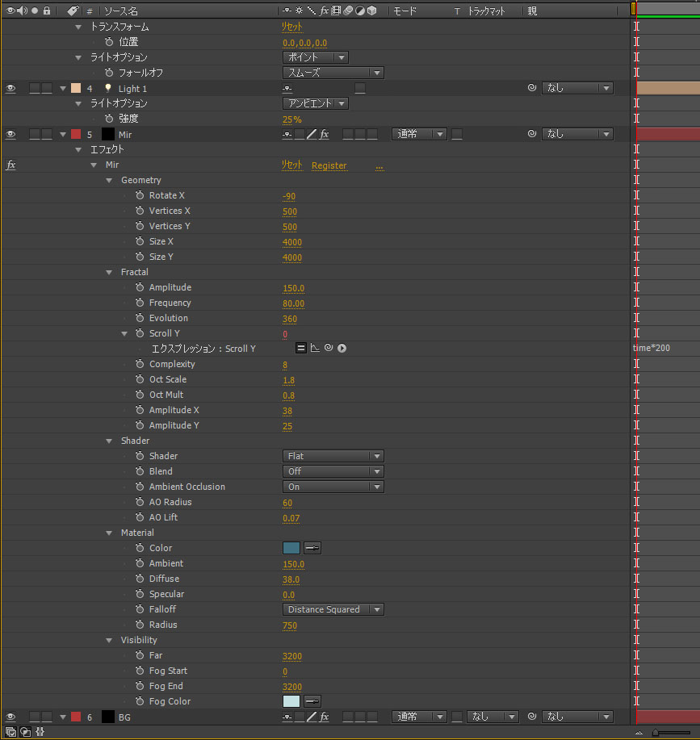Click zoom out mountains icon on timeline
Image resolution: width=700 pixels, height=740 pixels.
639,733
